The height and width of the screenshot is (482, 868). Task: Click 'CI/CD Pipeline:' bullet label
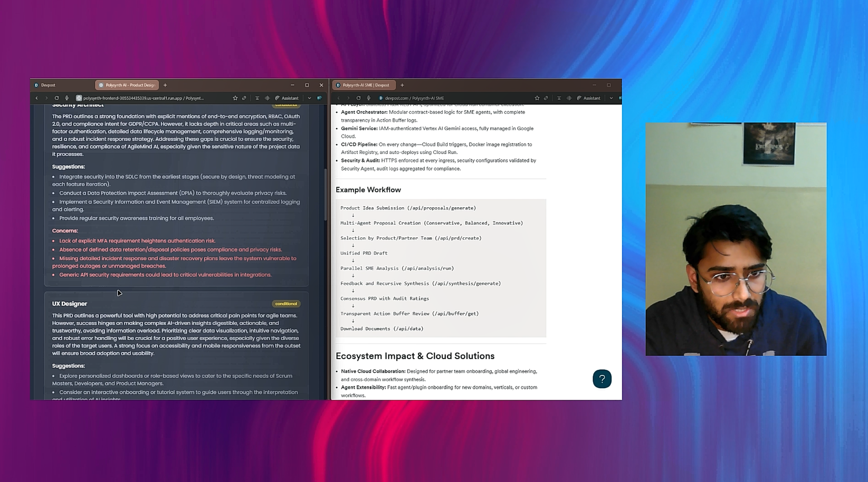pos(359,144)
